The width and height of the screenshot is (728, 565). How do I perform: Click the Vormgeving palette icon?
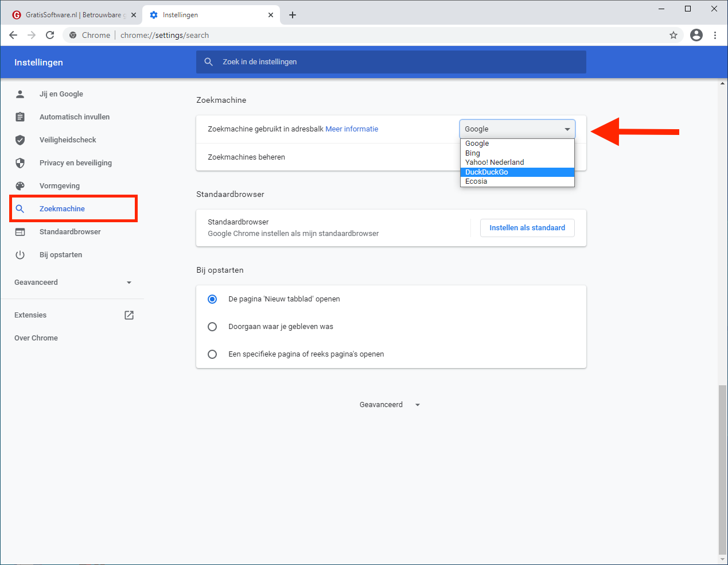tap(20, 186)
